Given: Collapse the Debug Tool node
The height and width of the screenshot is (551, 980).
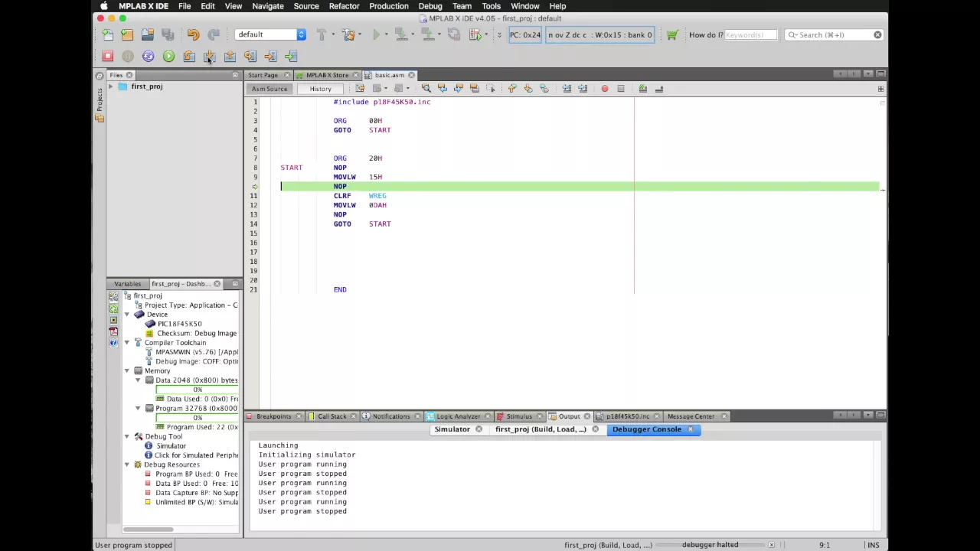Looking at the screenshot, I should pyautogui.click(x=127, y=436).
